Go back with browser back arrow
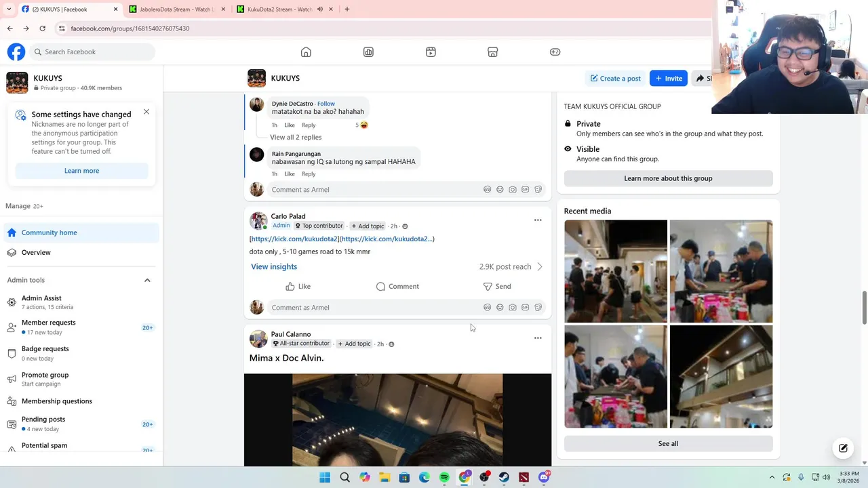Image resolution: width=868 pixels, height=488 pixels. [x=9, y=28]
